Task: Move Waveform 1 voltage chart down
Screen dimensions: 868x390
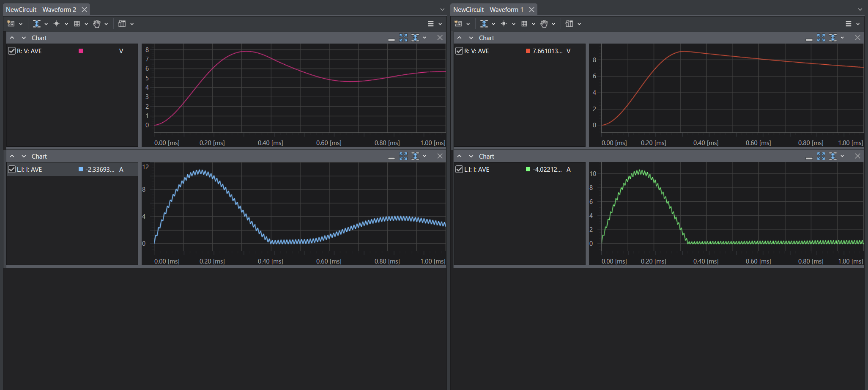Action: [x=471, y=38]
